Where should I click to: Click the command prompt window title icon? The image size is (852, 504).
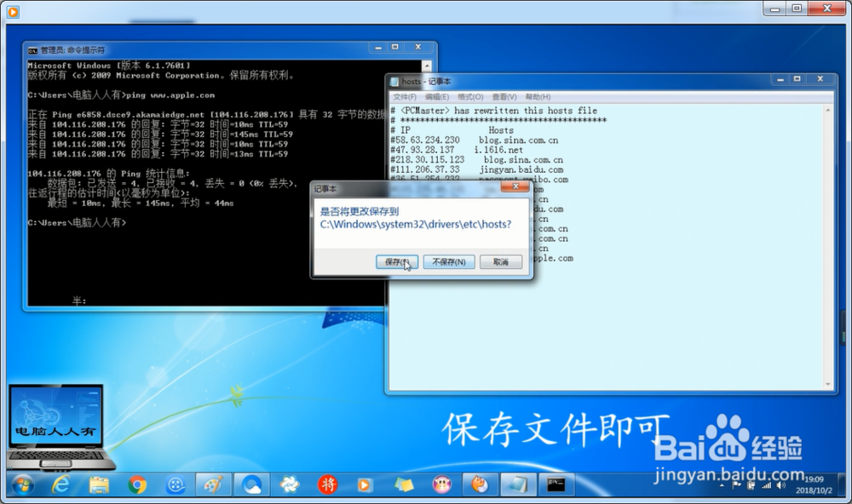coord(32,50)
